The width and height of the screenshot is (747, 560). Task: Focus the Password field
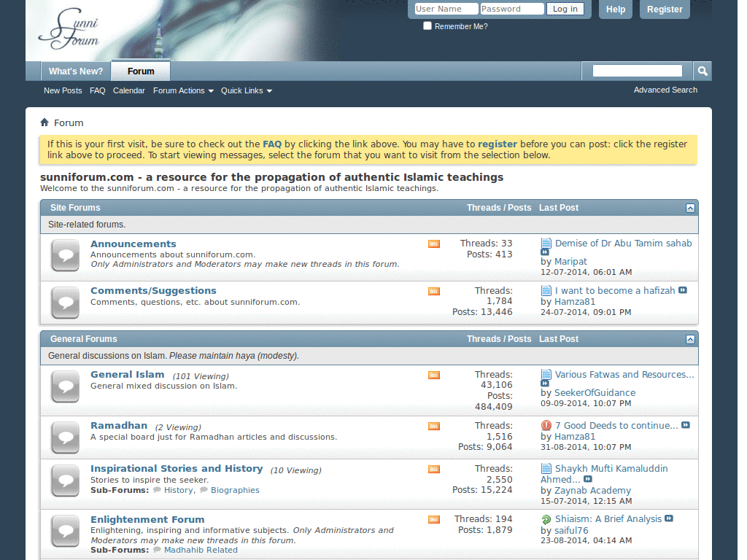511,9
